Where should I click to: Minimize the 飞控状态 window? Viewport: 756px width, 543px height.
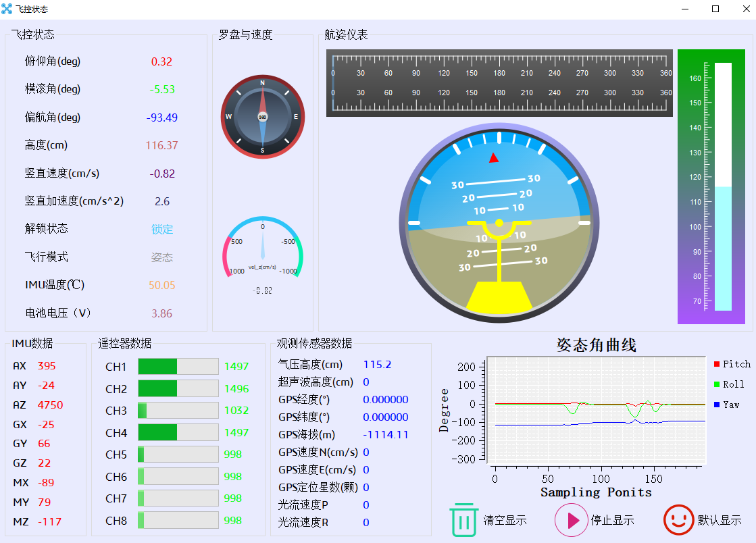coord(685,9)
